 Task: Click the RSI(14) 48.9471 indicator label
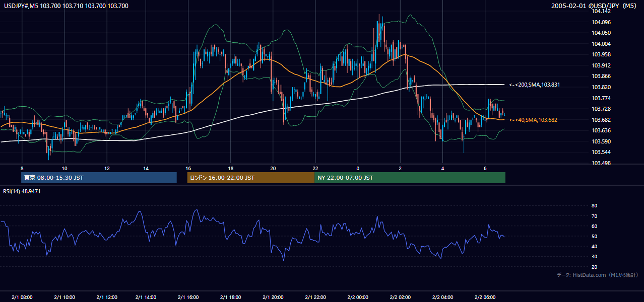point(22,191)
